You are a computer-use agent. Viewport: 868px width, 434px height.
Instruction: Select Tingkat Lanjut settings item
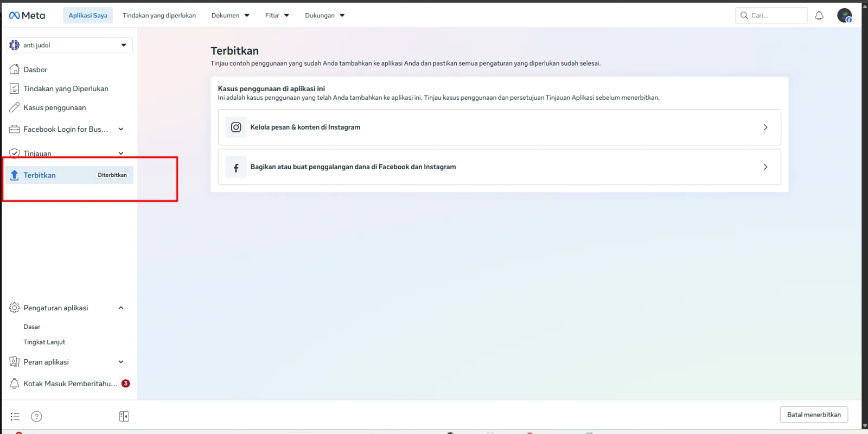(44, 342)
